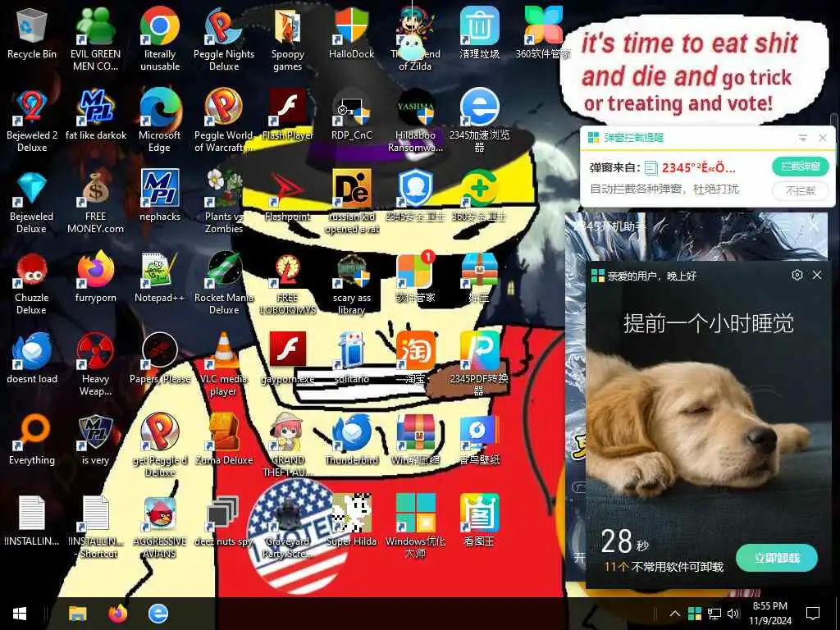Click the 不拦截 button in popup
This screenshot has width=840, height=630.
click(x=801, y=190)
